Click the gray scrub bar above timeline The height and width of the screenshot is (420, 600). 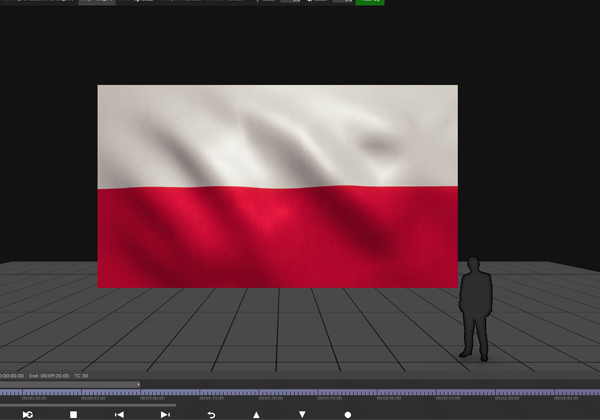click(70, 384)
